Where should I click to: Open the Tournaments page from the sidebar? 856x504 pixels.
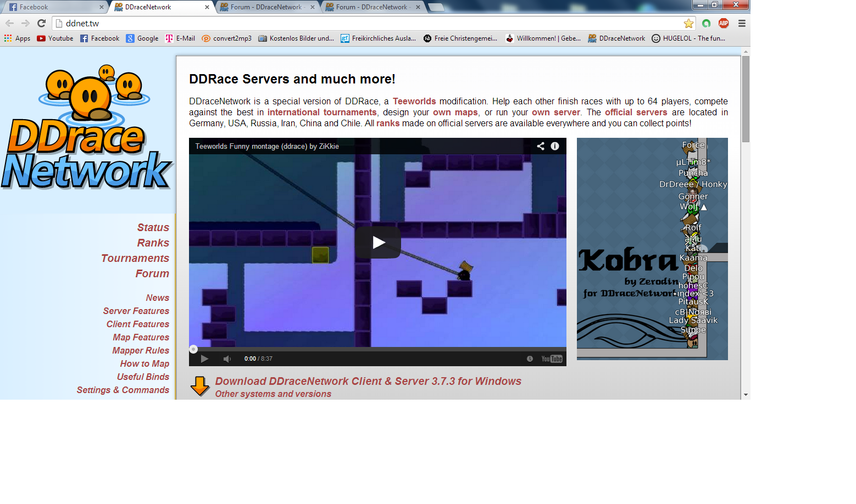click(135, 258)
